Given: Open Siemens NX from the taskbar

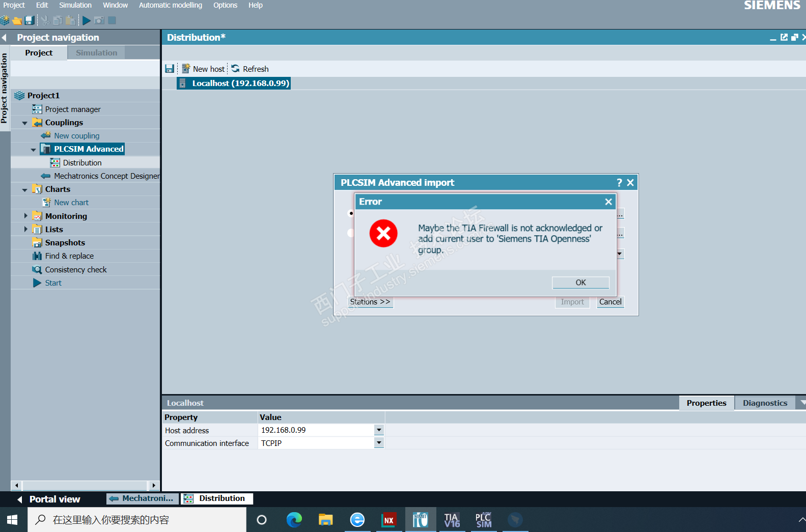Looking at the screenshot, I should click(x=389, y=520).
